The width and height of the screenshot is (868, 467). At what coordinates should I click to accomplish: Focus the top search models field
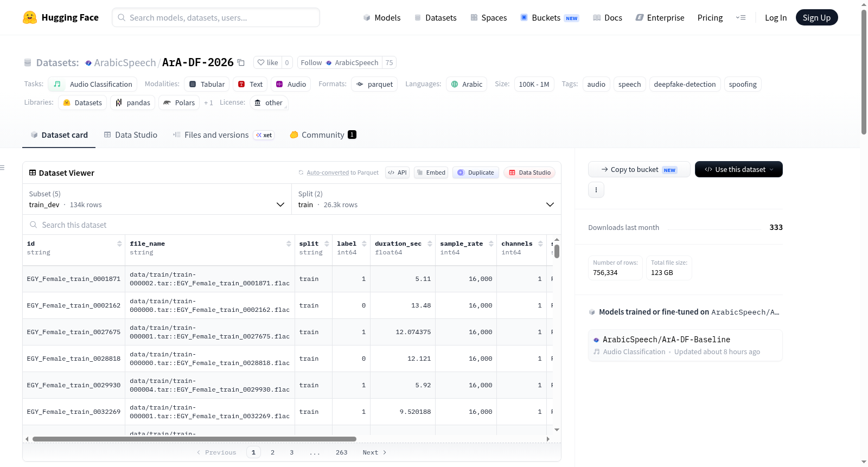[x=216, y=17]
